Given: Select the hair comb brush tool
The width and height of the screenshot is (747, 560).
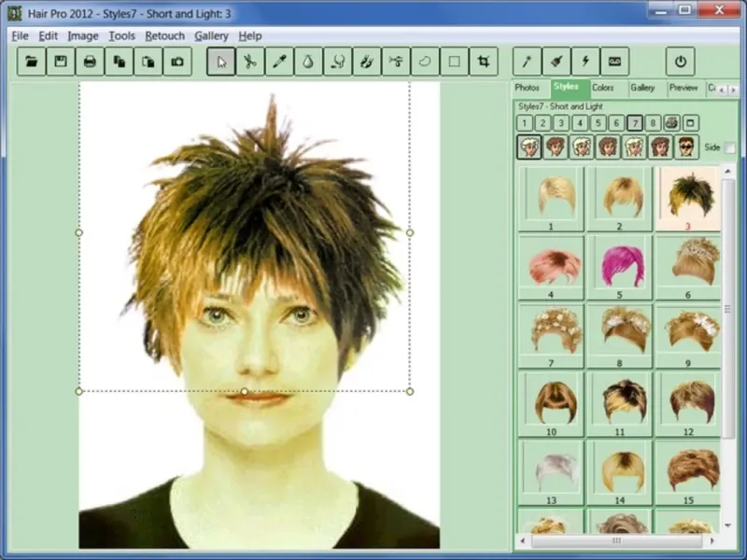Looking at the screenshot, I should coord(367,62).
